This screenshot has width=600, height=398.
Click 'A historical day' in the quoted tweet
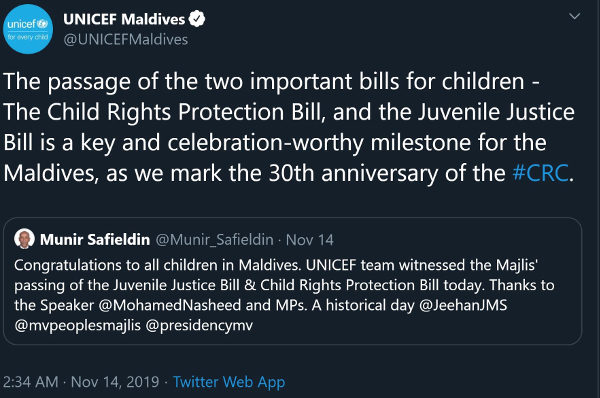click(x=363, y=305)
